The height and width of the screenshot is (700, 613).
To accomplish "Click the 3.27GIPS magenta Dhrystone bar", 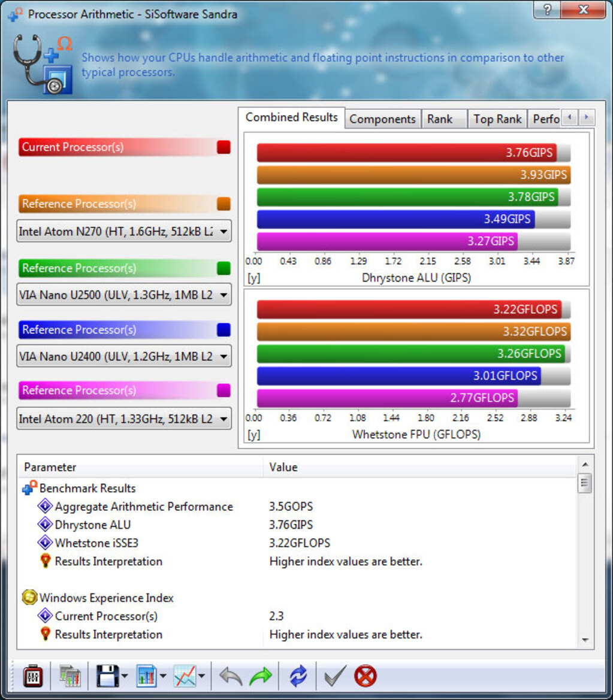I will coord(387,241).
